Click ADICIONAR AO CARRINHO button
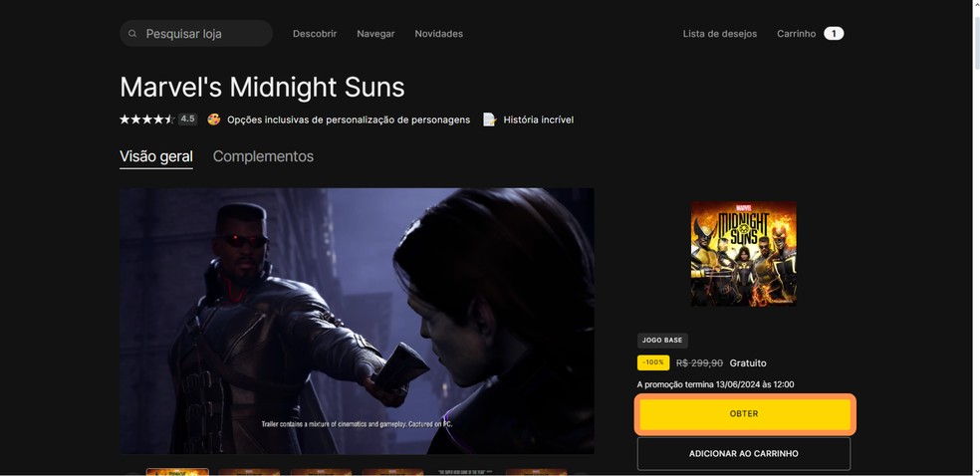This screenshot has width=980, height=476. point(744,453)
